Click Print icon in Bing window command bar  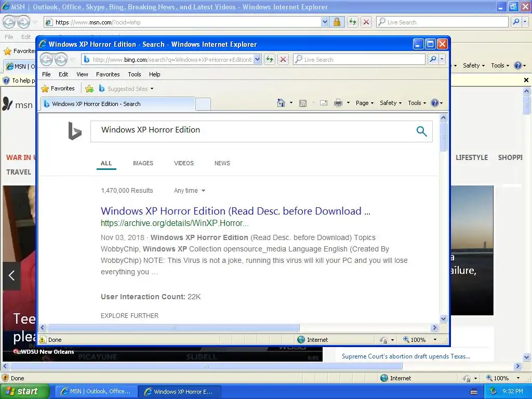[x=338, y=103]
